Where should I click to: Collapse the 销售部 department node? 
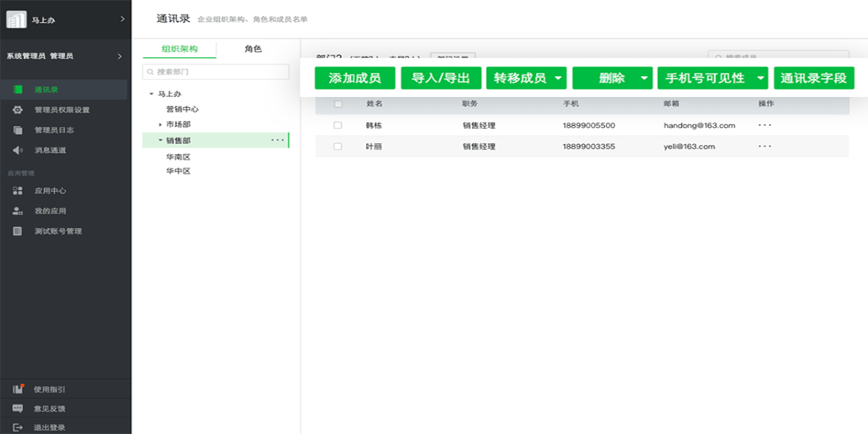(160, 140)
